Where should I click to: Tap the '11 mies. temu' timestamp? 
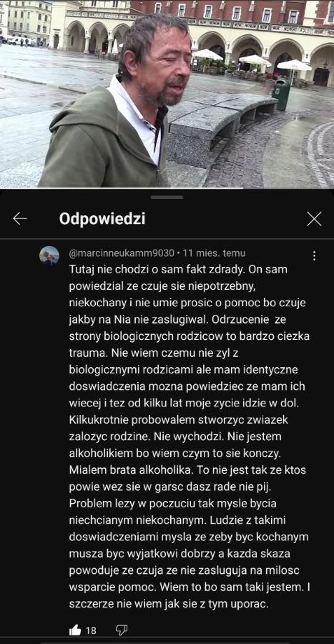tap(214, 253)
